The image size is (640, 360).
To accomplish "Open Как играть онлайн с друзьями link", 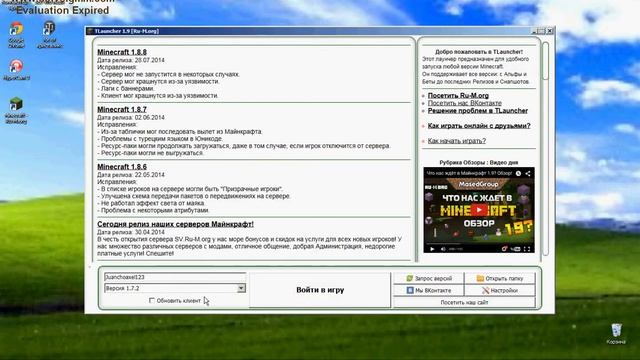I will click(479, 126).
